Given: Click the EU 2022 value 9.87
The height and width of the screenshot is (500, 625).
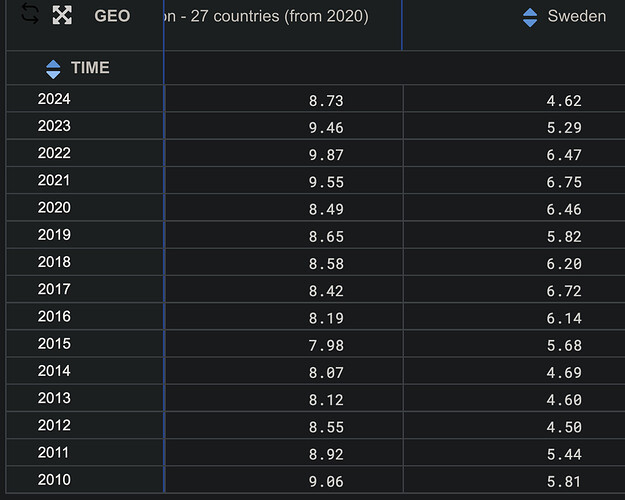Looking at the screenshot, I should [x=326, y=155].
